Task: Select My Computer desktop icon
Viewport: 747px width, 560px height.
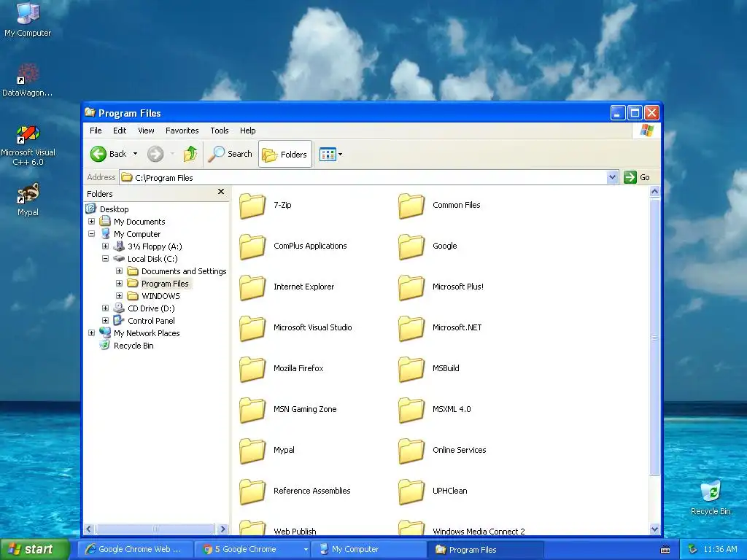Action: [x=28, y=19]
